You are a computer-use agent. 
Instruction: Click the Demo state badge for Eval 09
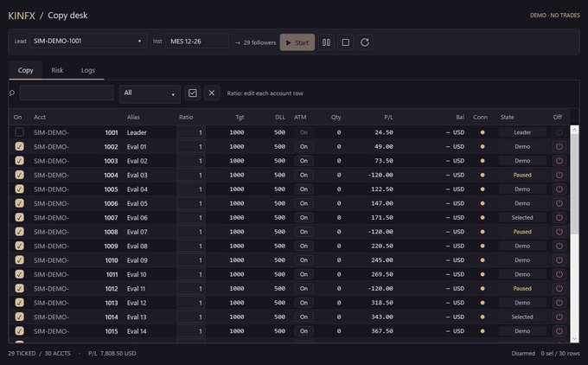pos(522,260)
